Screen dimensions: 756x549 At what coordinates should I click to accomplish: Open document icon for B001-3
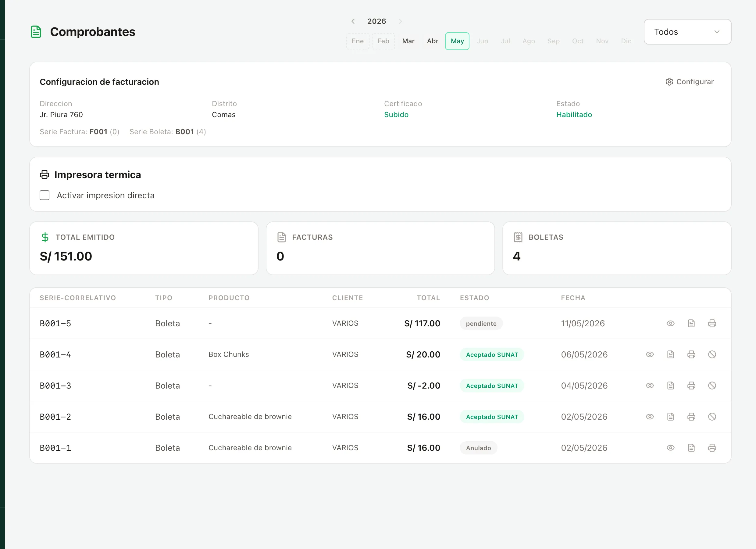pos(670,386)
